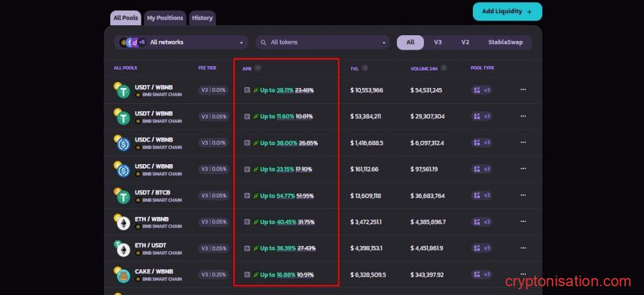Click the Add Liquidity button
The height and width of the screenshot is (295, 644).
[x=507, y=11]
